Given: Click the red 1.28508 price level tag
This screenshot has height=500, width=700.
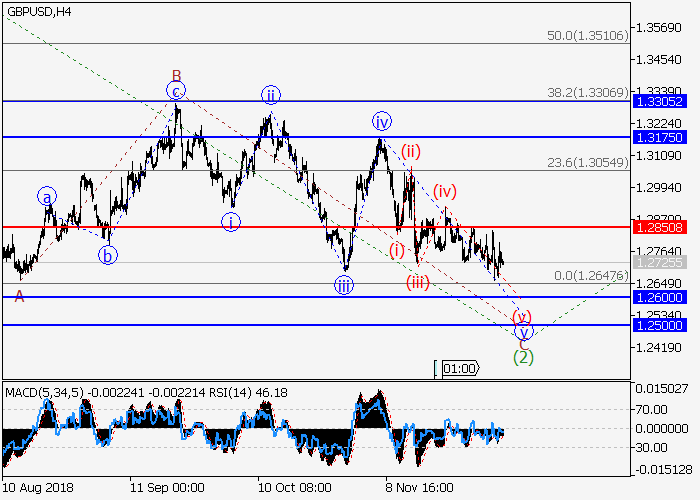Looking at the screenshot, I should [659, 228].
